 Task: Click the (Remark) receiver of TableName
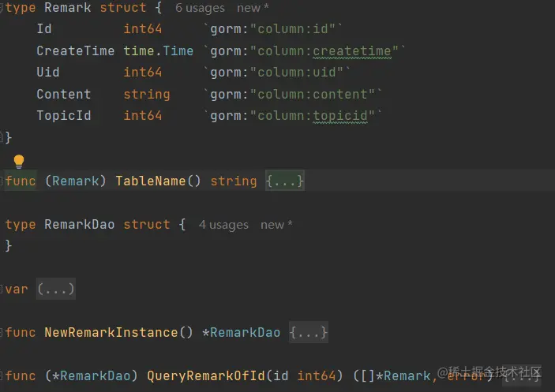[x=75, y=181]
